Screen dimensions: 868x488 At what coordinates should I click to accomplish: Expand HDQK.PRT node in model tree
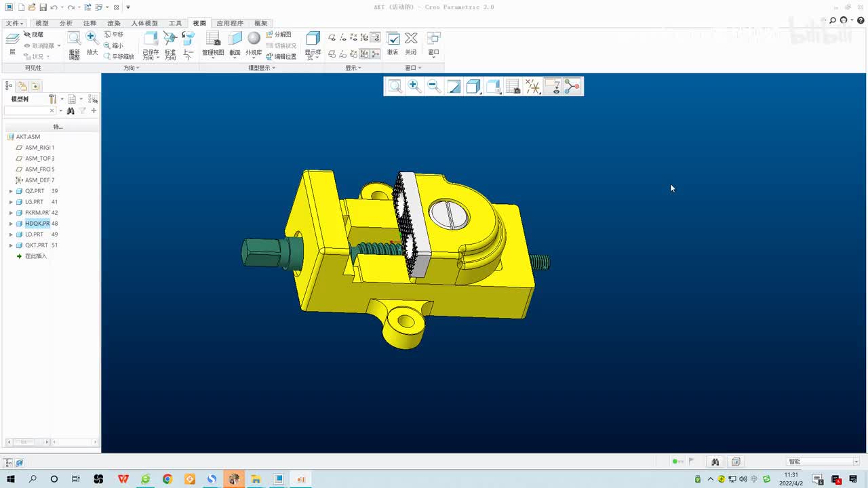(11, 224)
